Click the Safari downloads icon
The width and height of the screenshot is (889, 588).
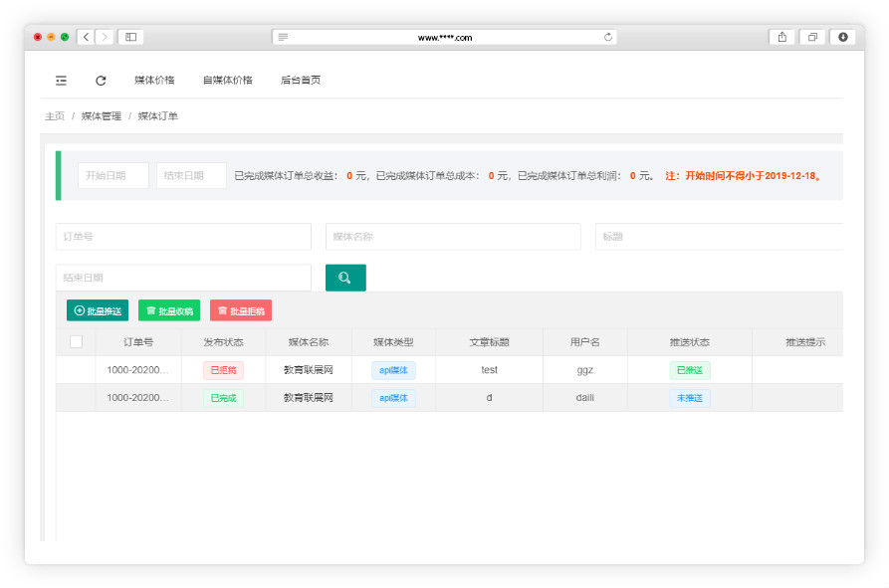(x=842, y=37)
